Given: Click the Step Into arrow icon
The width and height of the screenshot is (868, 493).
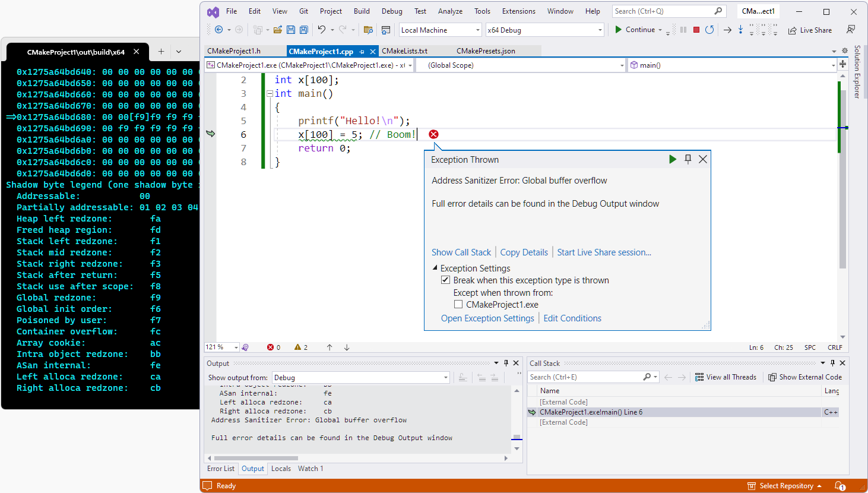Looking at the screenshot, I should [x=740, y=30].
